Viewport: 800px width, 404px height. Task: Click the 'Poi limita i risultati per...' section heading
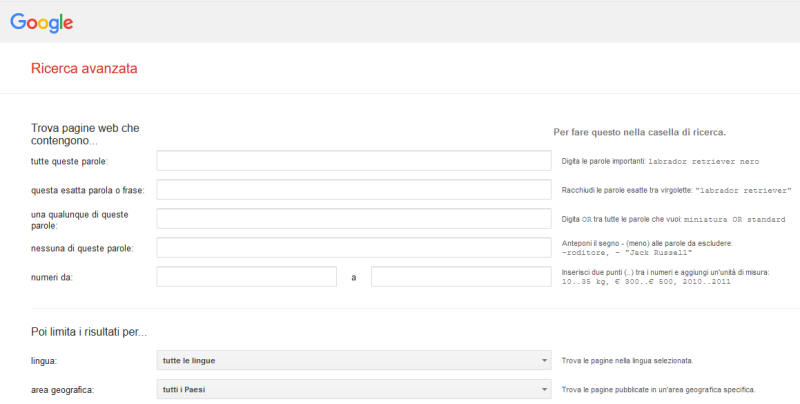[x=89, y=331]
